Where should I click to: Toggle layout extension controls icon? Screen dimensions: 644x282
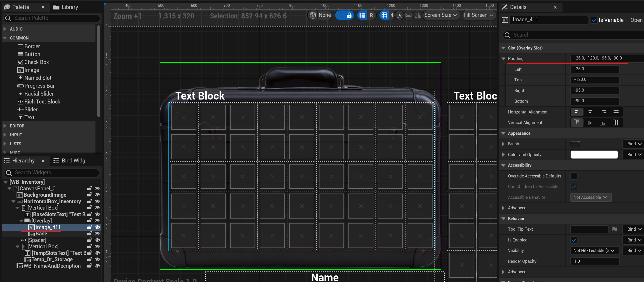click(x=362, y=15)
